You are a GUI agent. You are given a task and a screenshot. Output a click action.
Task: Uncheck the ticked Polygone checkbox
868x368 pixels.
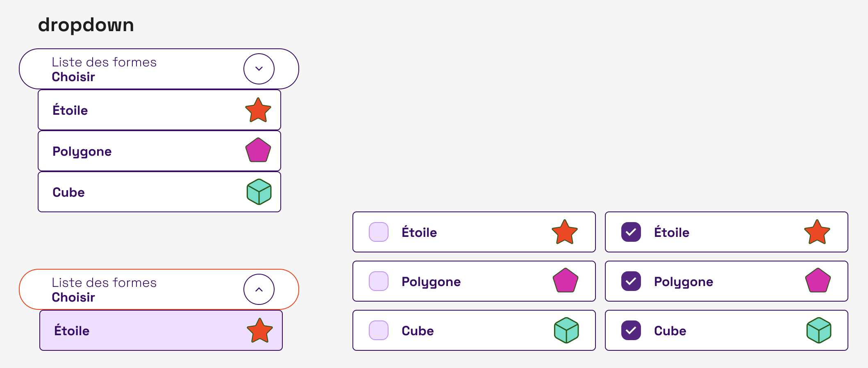click(631, 281)
